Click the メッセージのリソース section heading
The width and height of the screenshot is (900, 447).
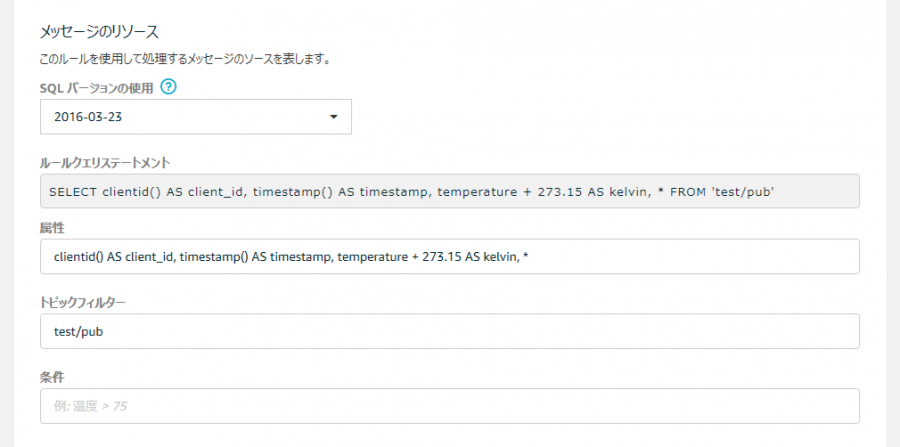(x=99, y=32)
